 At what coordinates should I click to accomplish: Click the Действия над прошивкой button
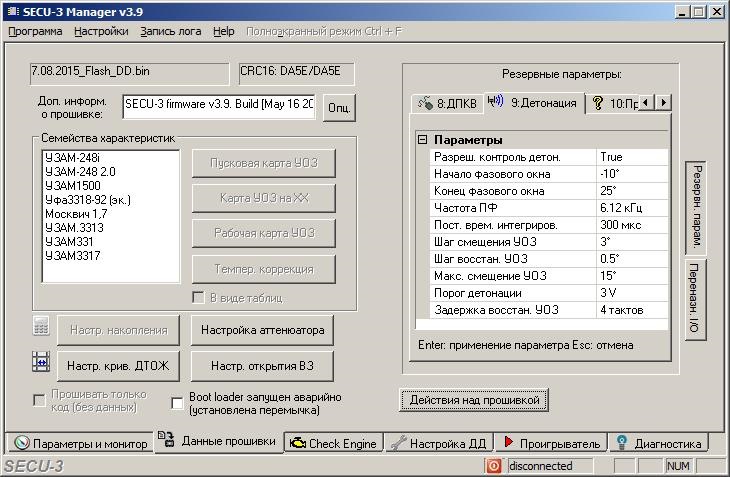[474, 400]
